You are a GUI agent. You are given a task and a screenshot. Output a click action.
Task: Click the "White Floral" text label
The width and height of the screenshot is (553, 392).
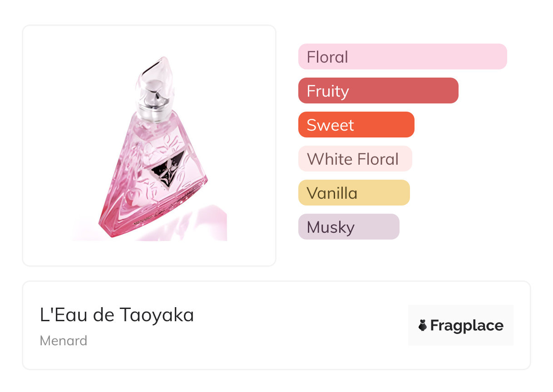click(x=353, y=159)
